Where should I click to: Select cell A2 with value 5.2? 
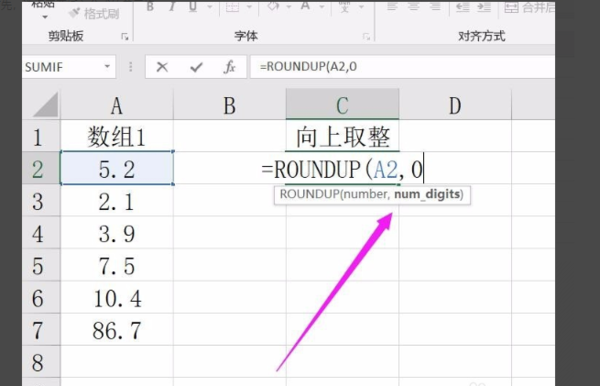[x=117, y=168]
